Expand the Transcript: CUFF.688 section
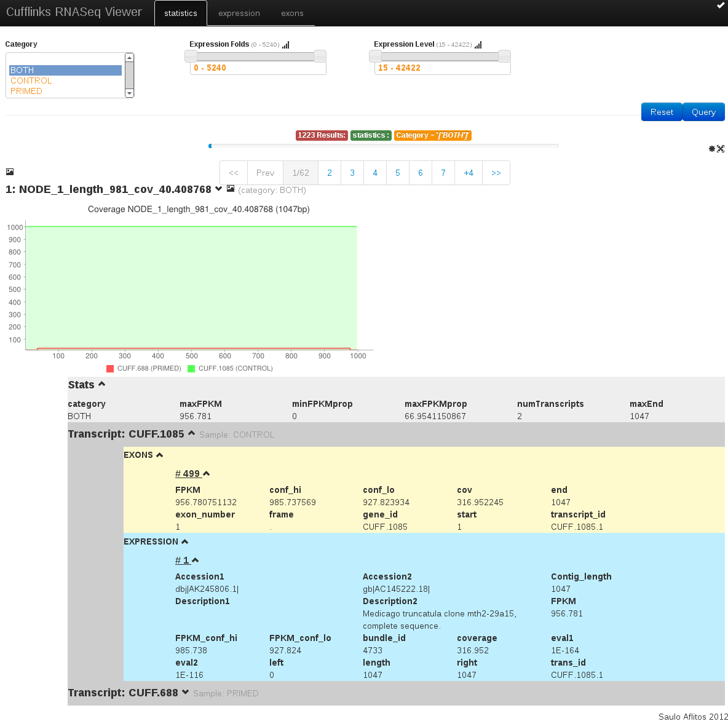Screen dimensions: 728x724 (185, 692)
